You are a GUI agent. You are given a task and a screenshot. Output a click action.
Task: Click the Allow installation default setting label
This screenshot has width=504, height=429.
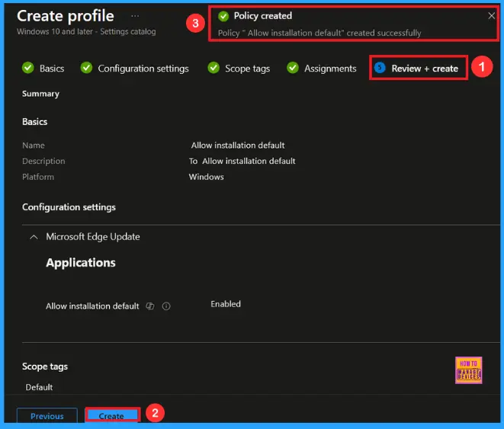92,306
